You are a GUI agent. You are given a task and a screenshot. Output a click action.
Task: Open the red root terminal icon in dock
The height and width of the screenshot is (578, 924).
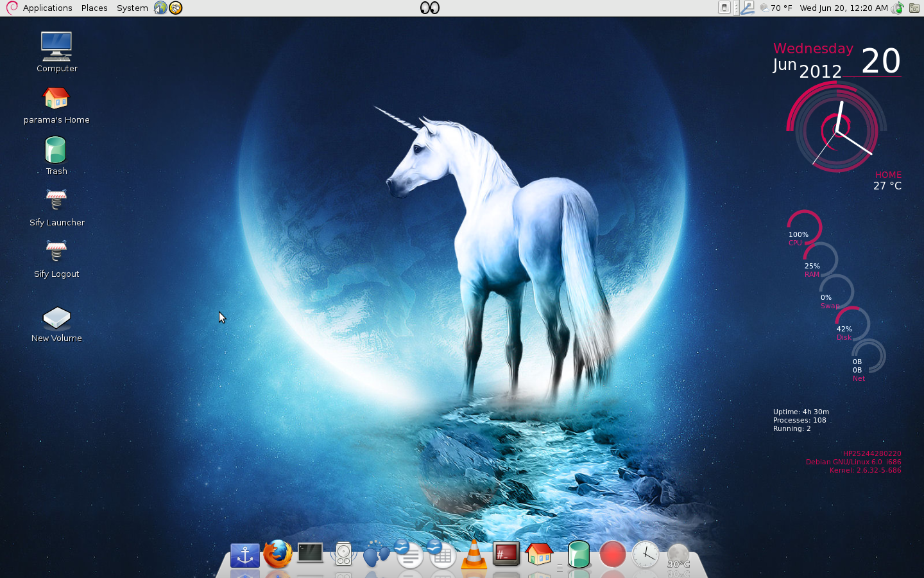[506, 554]
